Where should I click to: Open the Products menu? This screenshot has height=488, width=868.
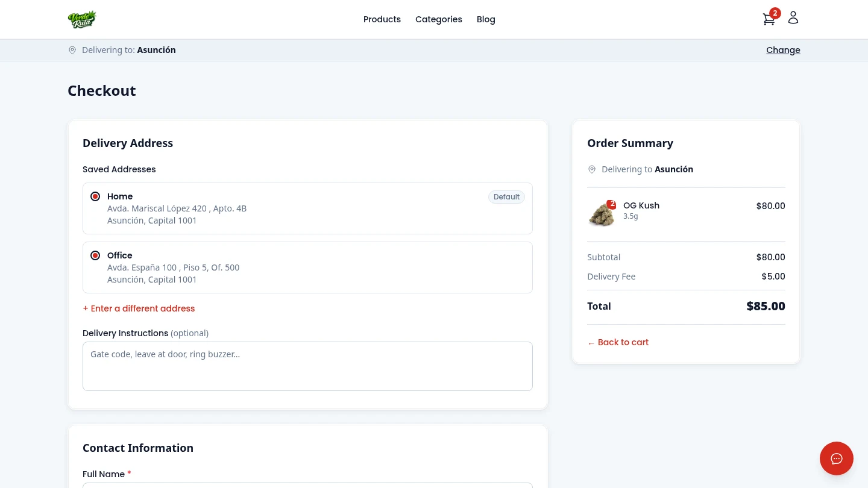382,19
